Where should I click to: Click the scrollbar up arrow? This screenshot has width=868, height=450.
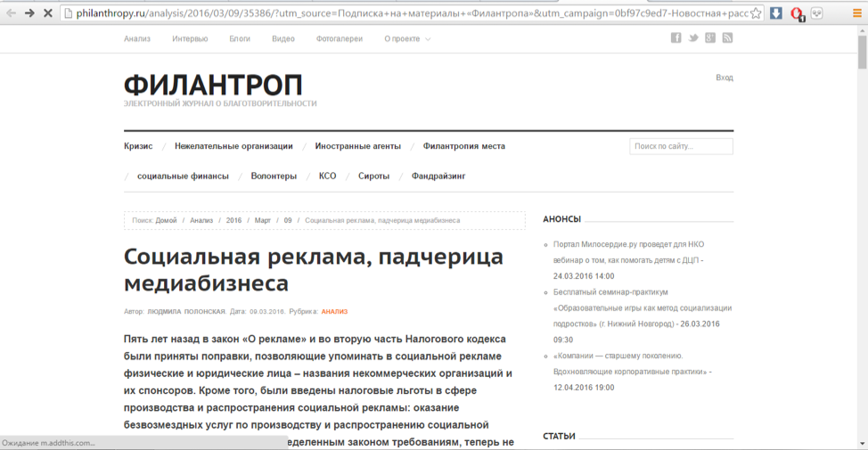[862, 30]
